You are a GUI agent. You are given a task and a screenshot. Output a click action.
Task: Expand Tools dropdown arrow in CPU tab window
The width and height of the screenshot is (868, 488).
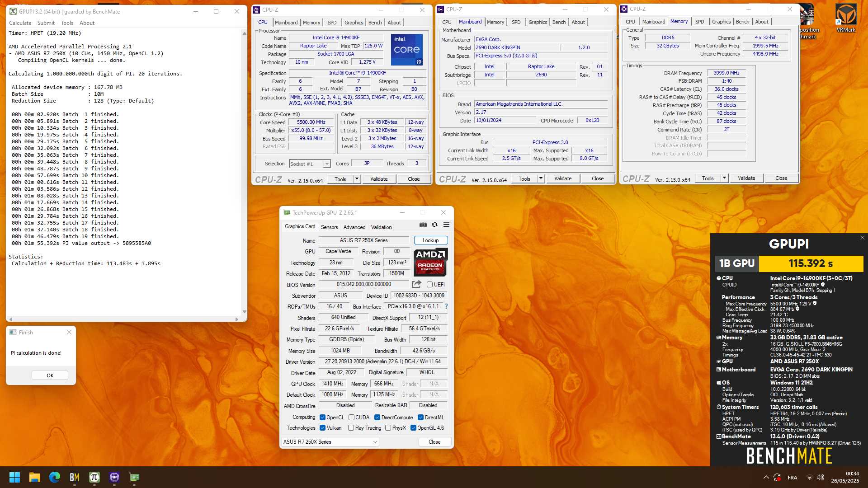click(357, 179)
